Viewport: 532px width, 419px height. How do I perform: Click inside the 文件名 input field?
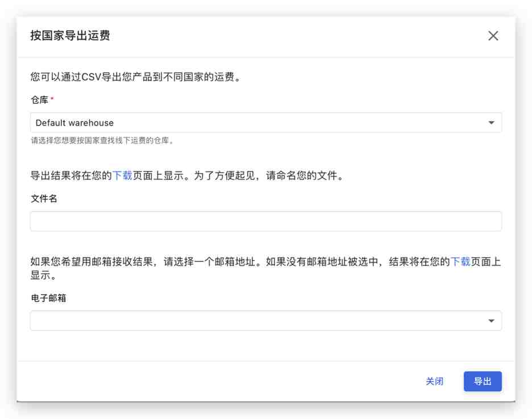point(265,221)
